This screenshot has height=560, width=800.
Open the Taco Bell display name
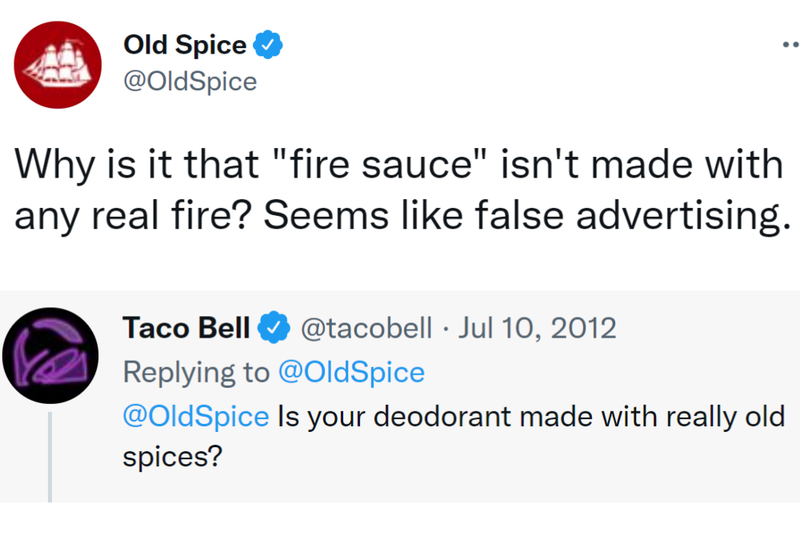tap(186, 327)
